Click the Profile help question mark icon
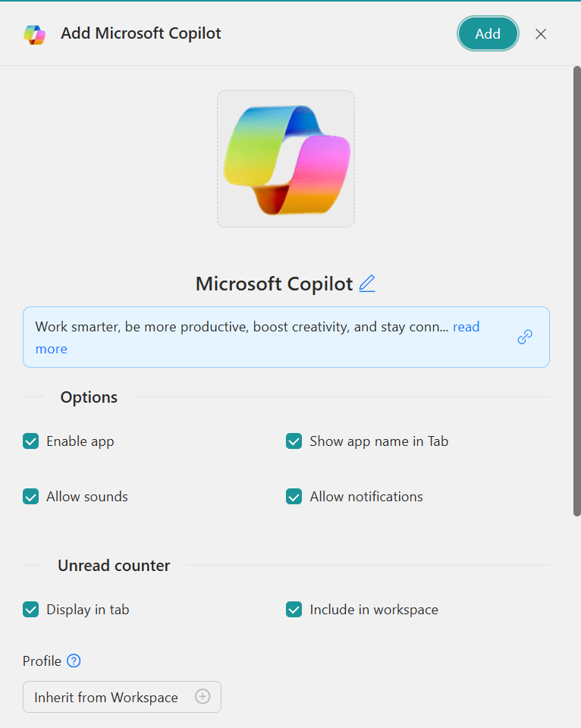This screenshot has height=728, width=581. 74,661
